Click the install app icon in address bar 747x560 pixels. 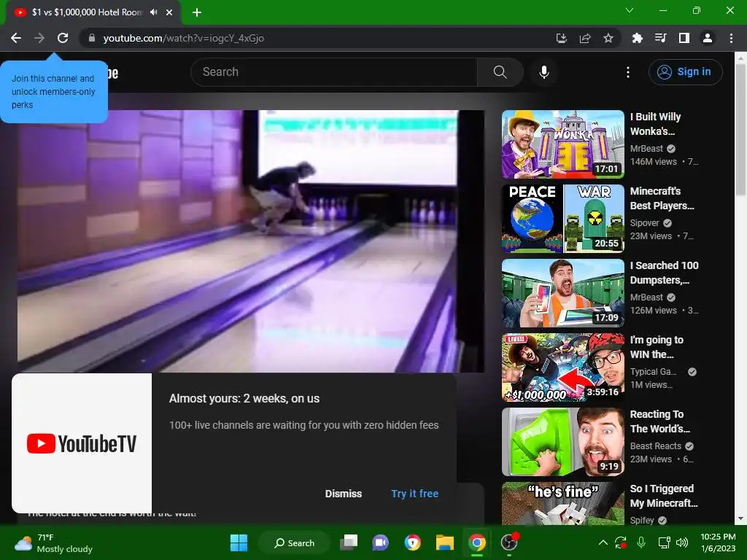tap(562, 38)
